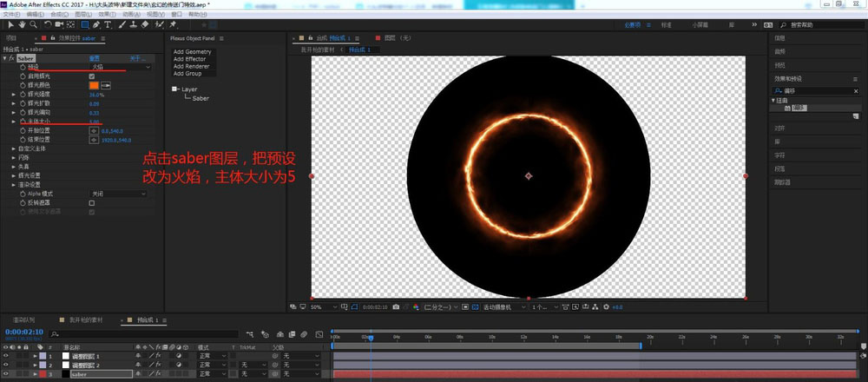Enable the 反转遮罩 checkbox

(x=92, y=202)
